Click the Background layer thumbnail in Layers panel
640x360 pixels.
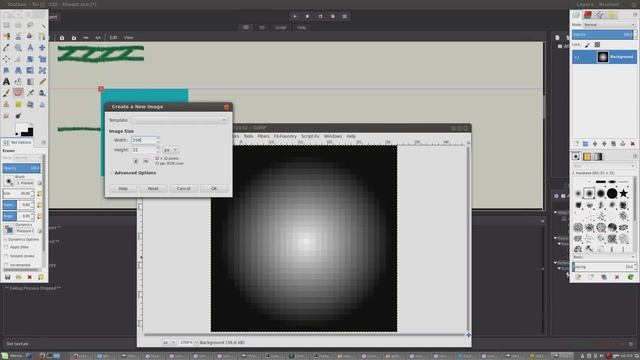click(x=602, y=57)
